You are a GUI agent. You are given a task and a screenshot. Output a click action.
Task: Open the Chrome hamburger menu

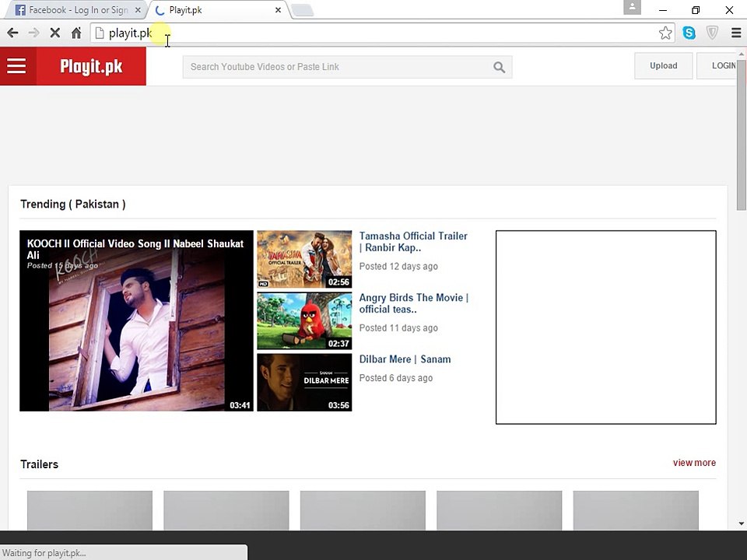pyautogui.click(x=735, y=33)
